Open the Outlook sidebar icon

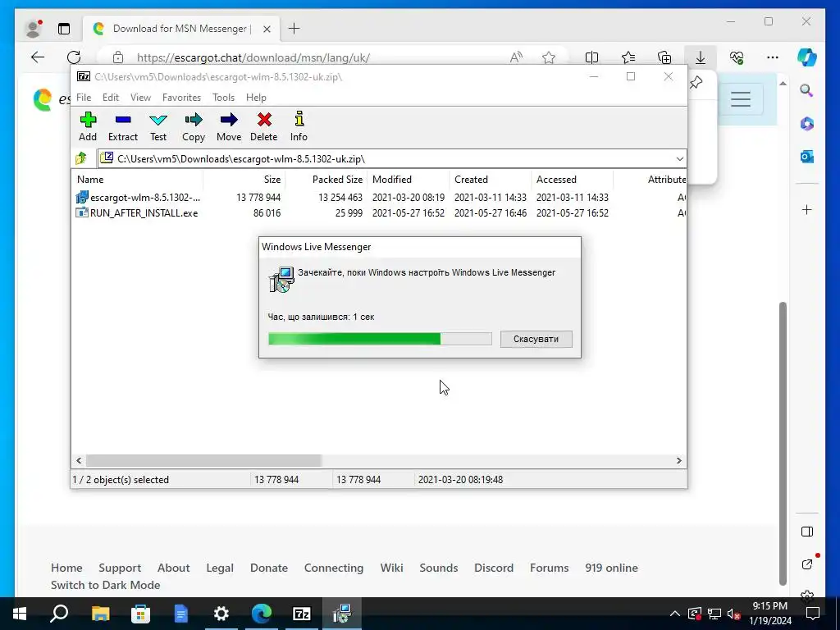[807, 157]
